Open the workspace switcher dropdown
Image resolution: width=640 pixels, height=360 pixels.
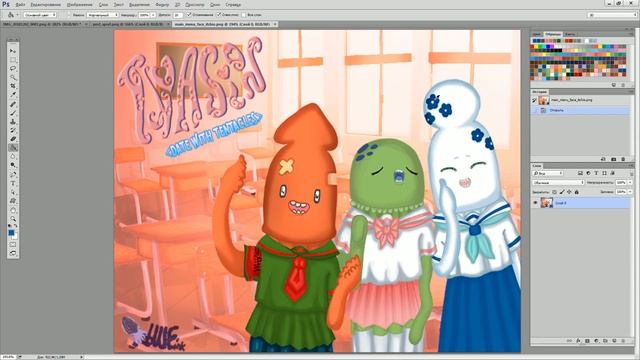point(612,15)
